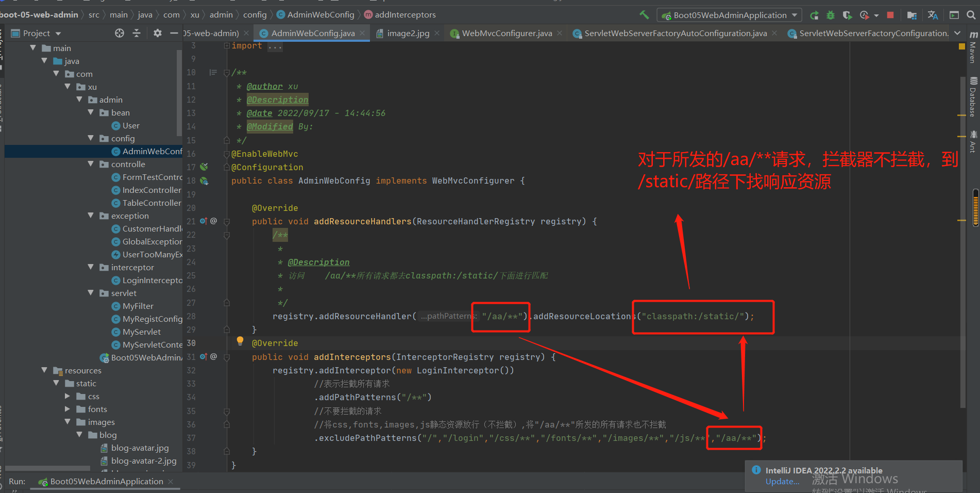980x493 pixels.
Task: Click the config breadcrumb
Action: point(255,14)
